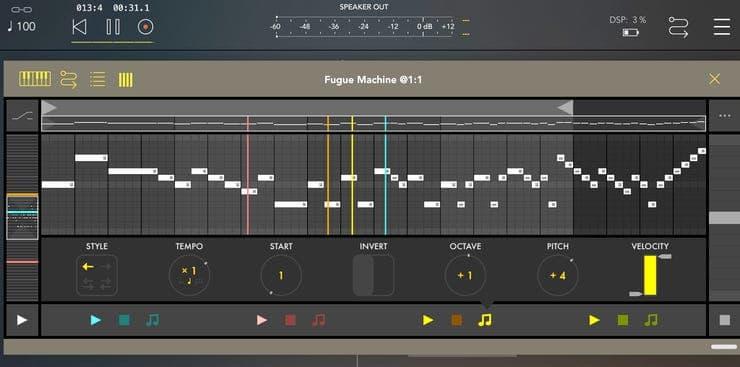Click the lower velocity range handle
740x367 pixels.
tap(636, 294)
